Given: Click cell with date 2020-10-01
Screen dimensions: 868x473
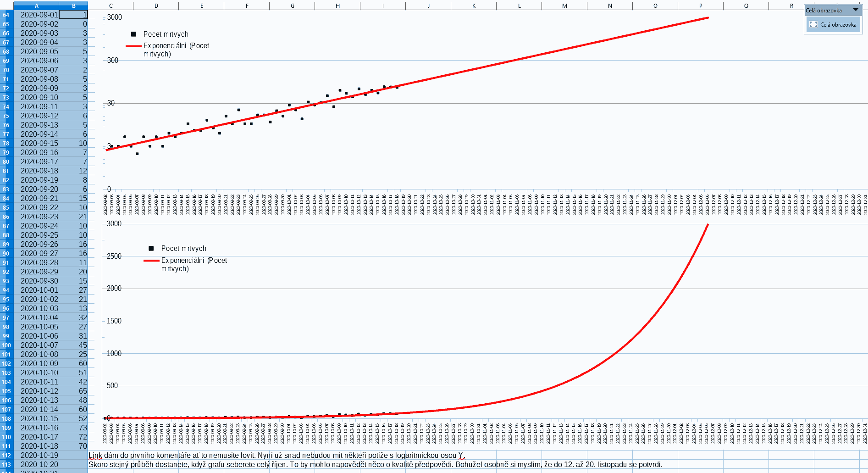Looking at the screenshot, I should [37, 290].
